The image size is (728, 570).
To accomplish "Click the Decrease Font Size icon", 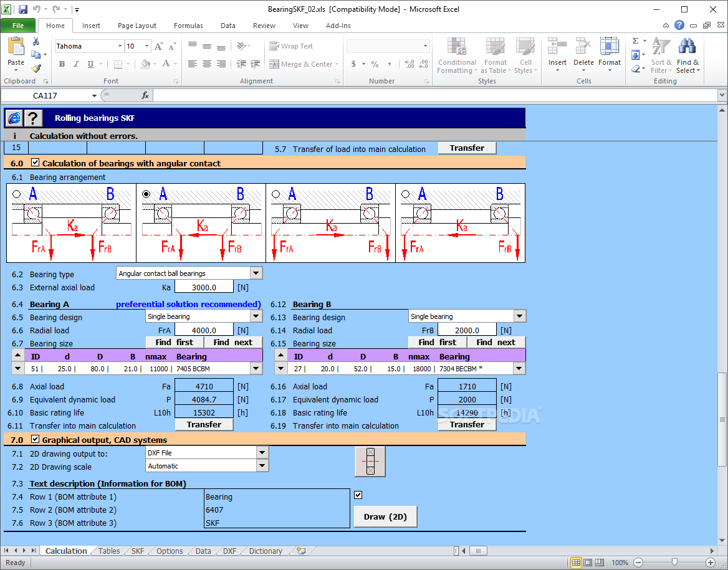I will click(172, 47).
